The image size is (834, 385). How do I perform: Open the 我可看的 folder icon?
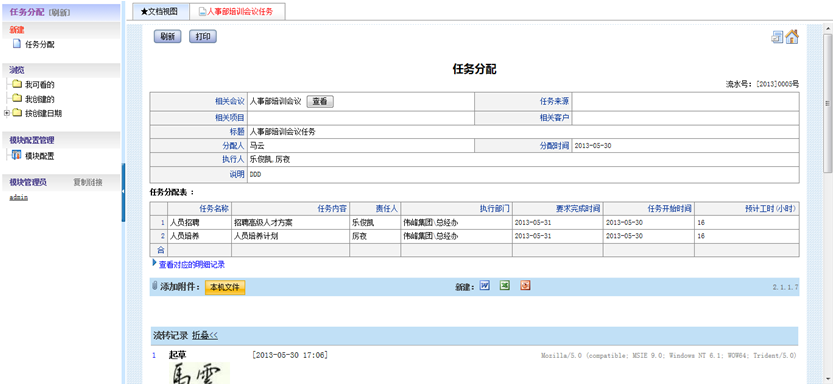click(17, 84)
